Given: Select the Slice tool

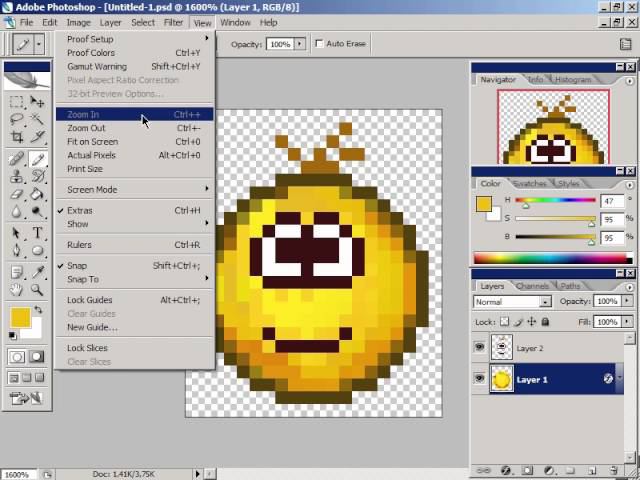Looking at the screenshot, I should [37, 136].
